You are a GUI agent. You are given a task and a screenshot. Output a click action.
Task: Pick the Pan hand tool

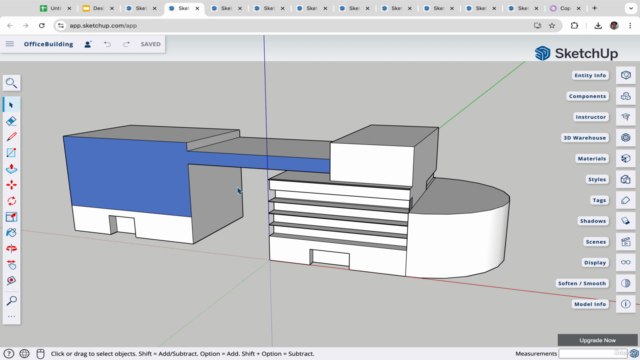pos(11,265)
